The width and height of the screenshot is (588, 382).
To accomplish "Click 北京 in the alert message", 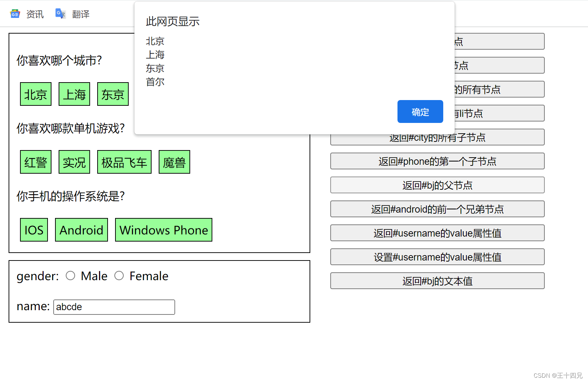I will [x=155, y=41].
